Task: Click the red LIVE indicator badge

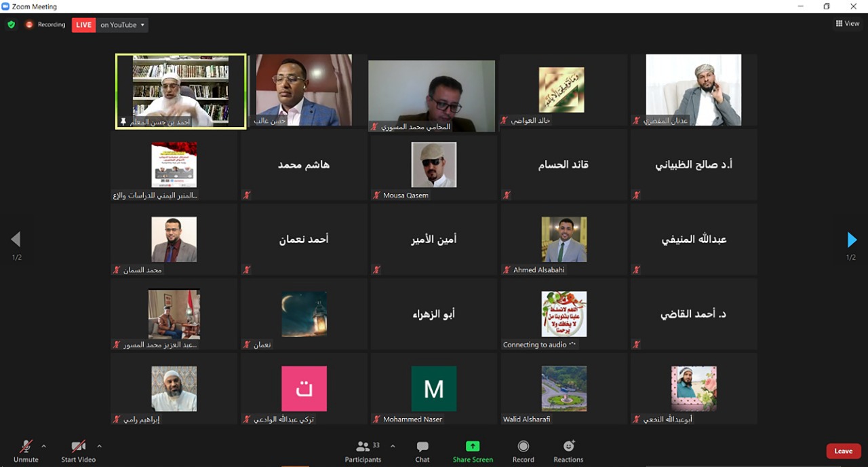Action: (x=83, y=25)
